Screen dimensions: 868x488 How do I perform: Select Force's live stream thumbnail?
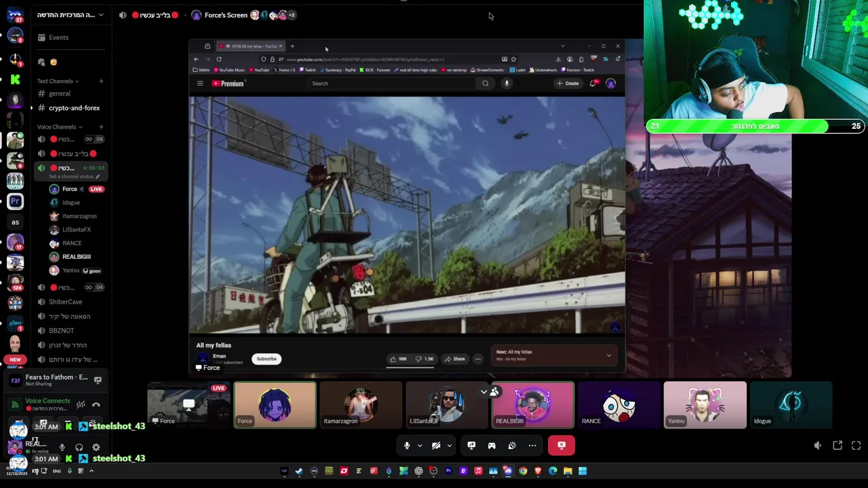189,405
